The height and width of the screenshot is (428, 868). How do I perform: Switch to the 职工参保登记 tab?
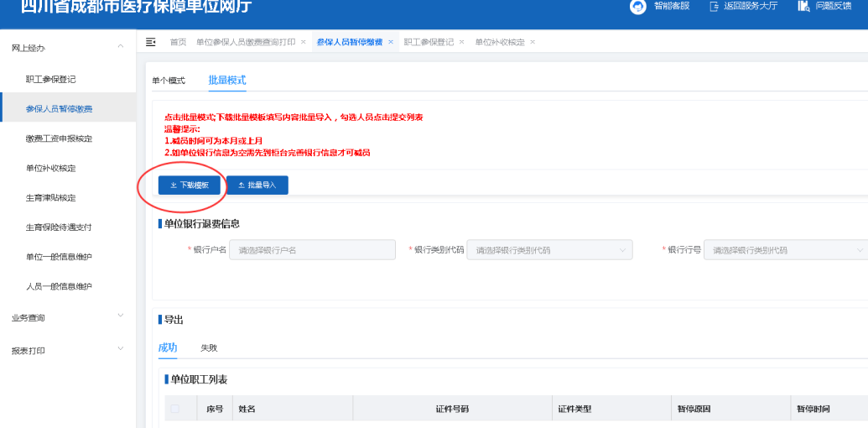point(429,42)
